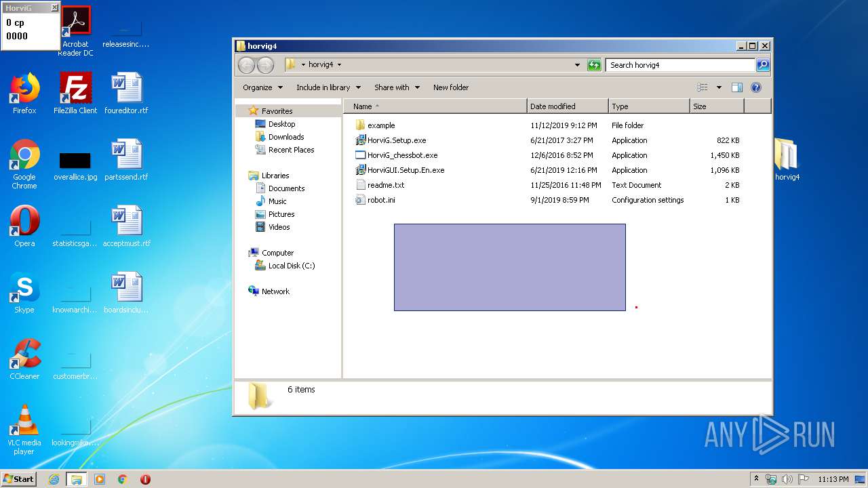Sort files by Type column

click(649, 106)
